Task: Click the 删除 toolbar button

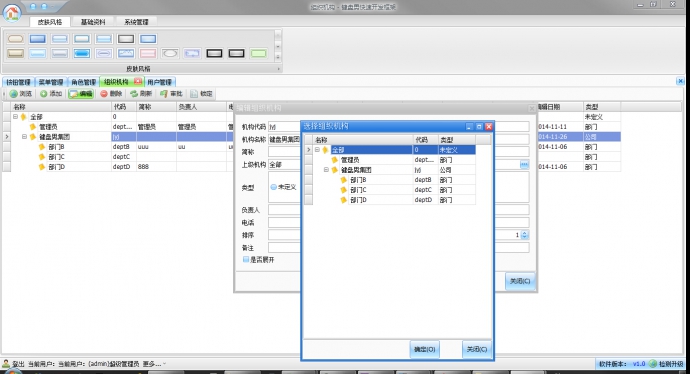Action: tap(111, 94)
